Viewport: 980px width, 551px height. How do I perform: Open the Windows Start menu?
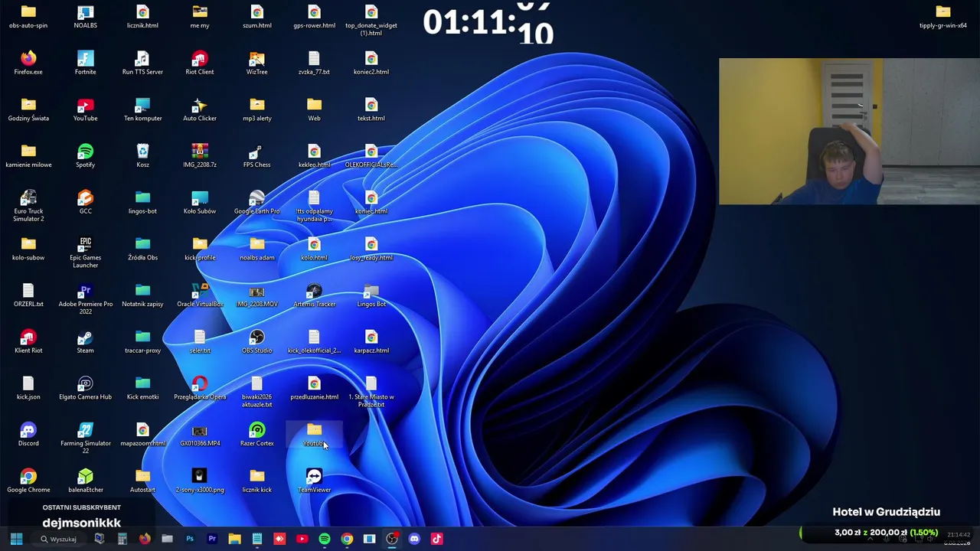[x=16, y=539]
